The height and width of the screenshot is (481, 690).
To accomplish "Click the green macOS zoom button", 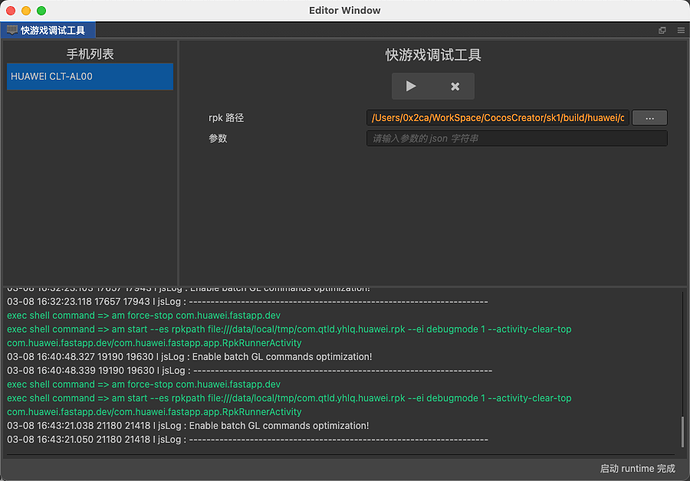I will pos(41,11).
